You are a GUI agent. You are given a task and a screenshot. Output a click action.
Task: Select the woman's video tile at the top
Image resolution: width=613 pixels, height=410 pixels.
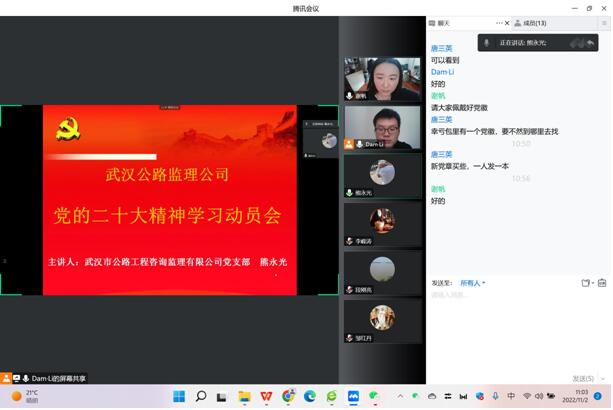[x=382, y=79]
